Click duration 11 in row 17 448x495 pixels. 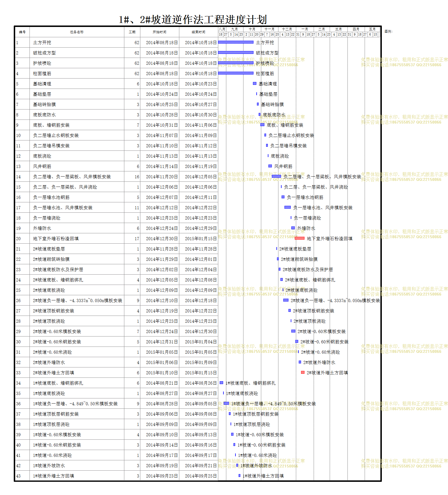coord(137,208)
